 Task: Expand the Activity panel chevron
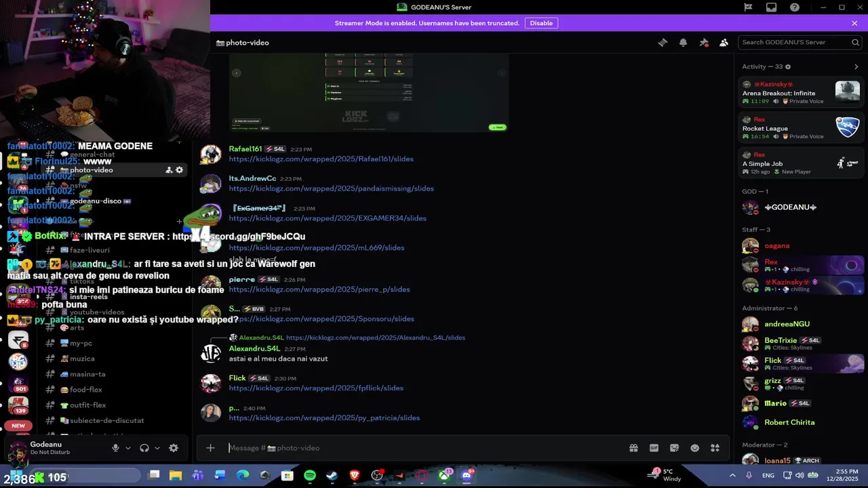pos(856,66)
